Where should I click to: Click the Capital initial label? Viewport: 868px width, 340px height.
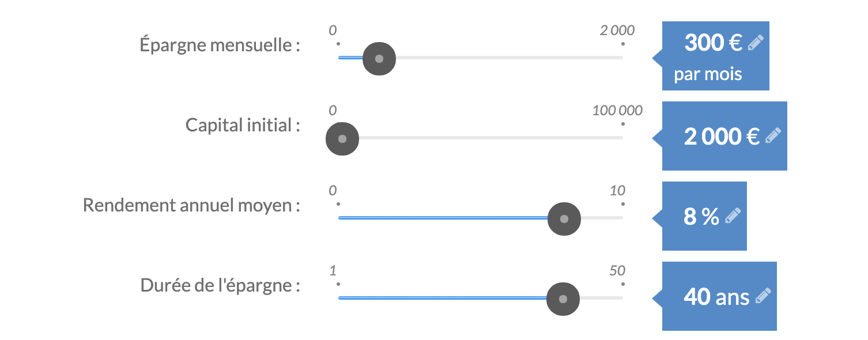(x=243, y=125)
